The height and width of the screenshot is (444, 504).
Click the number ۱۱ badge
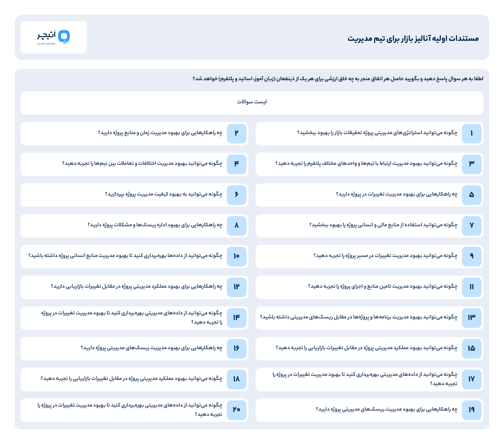click(x=471, y=287)
